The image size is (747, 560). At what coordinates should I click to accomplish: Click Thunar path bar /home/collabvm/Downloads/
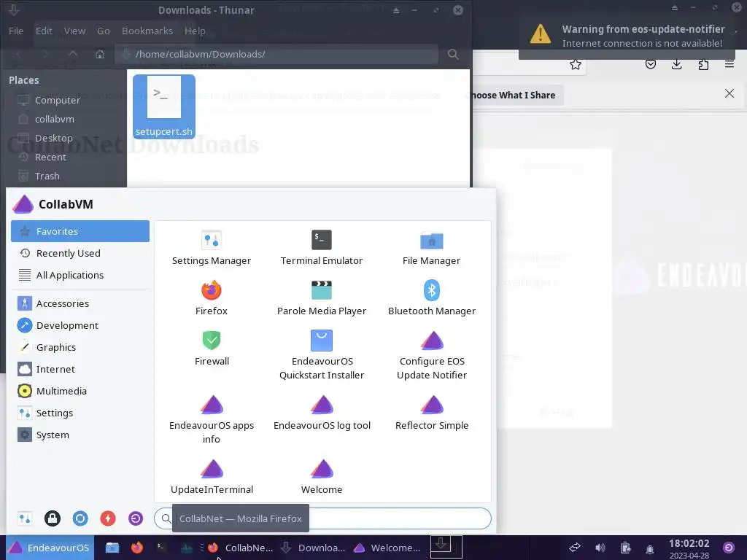click(276, 54)
